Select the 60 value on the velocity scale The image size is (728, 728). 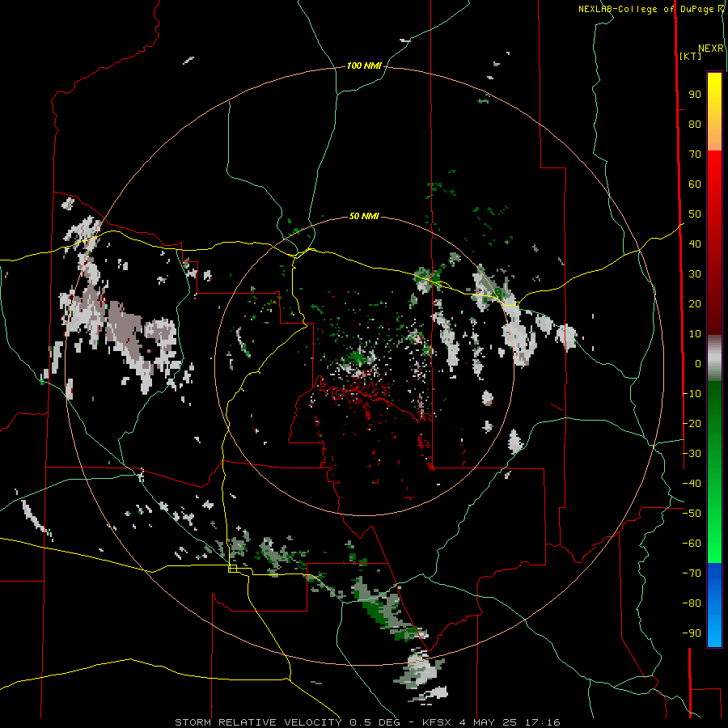point(695,184)
